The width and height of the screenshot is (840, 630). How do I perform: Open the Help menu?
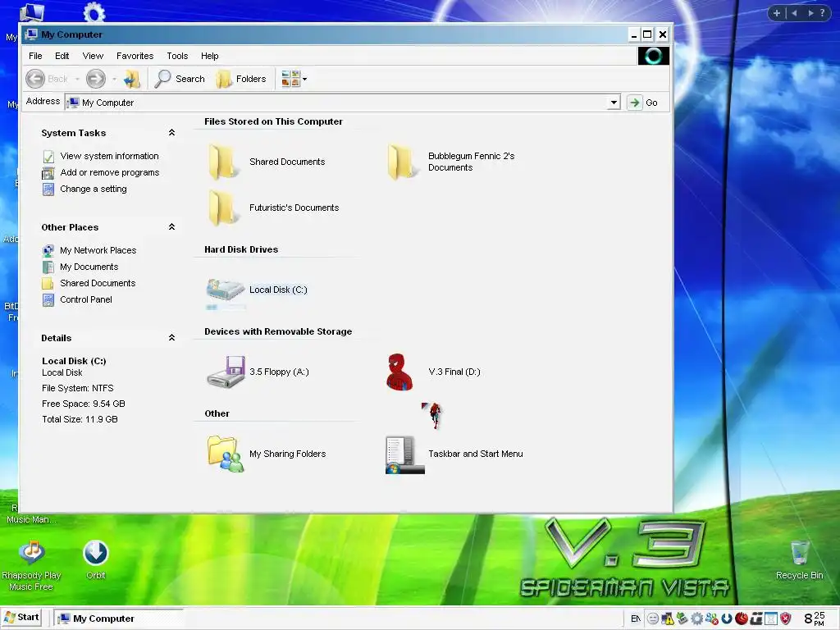209,56
